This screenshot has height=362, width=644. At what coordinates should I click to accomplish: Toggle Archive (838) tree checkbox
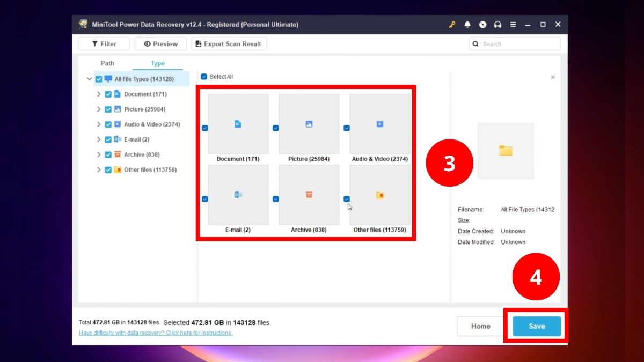coord(108,154)
